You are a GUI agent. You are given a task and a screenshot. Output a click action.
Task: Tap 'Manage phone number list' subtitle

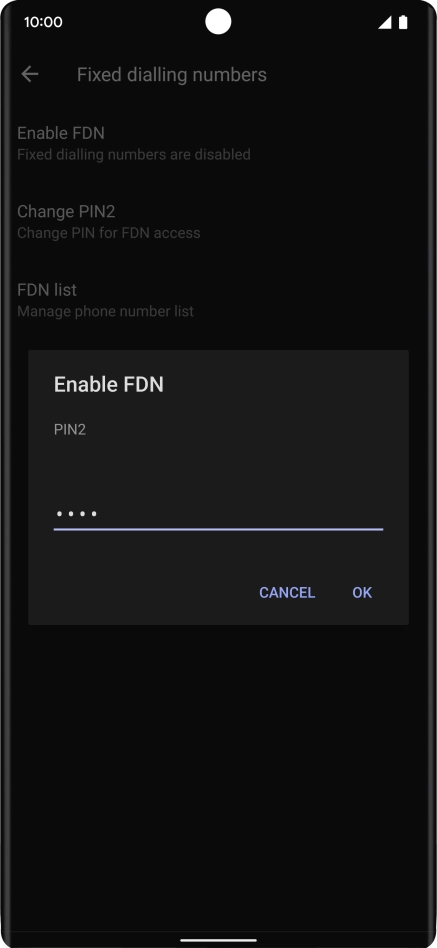[105, 311]
